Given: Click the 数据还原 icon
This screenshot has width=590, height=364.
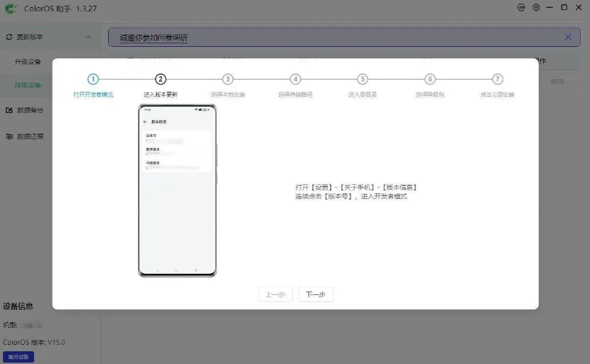Looking at the screenshot, I should tap(9, 136).
